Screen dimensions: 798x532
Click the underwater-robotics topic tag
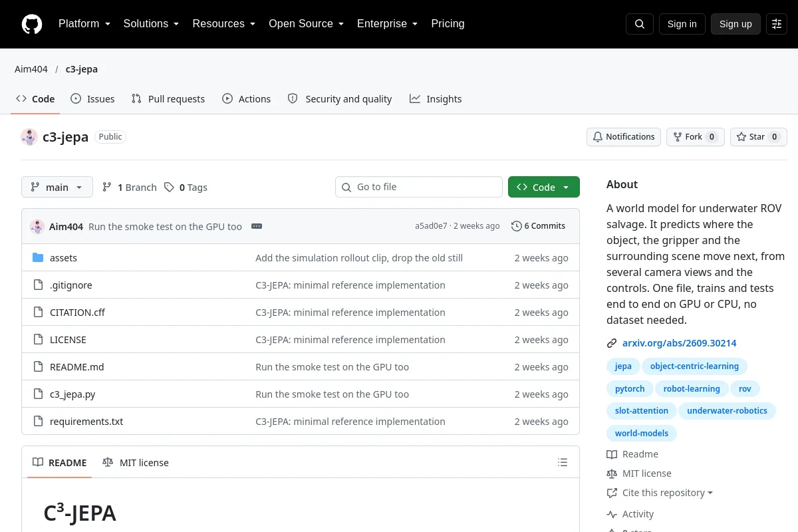[x=727, y=411]
